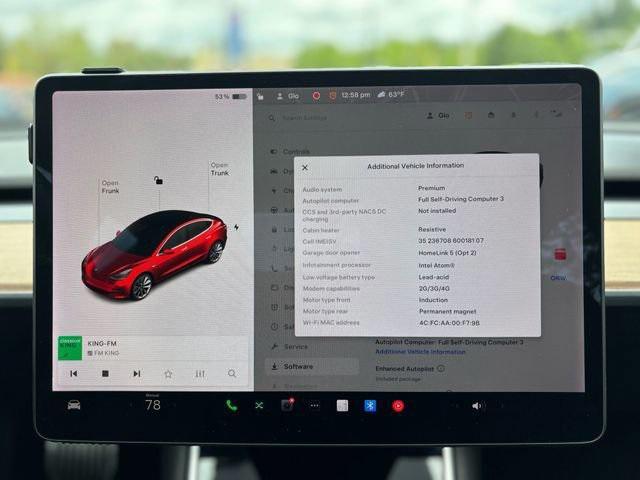Tap the orange icon in settings header
Screen dimensions: 640x480
[x=468, y=116]
